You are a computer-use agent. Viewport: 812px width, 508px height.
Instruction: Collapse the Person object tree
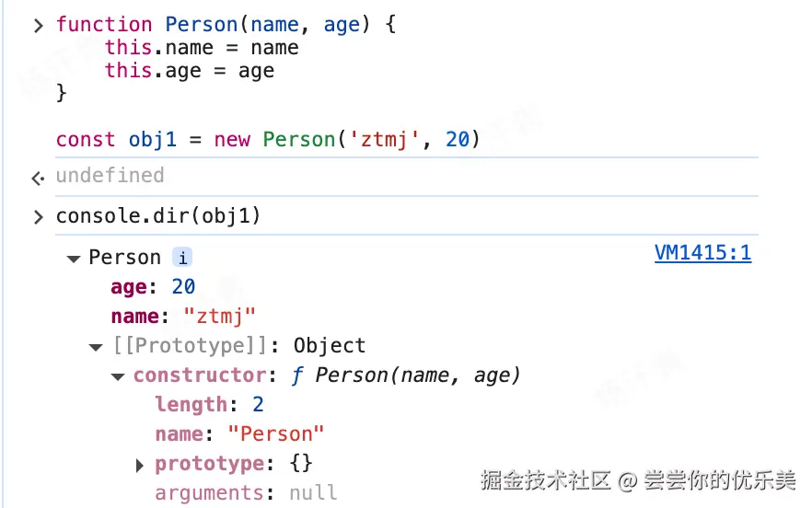pyautogui.click(x=74, y=259)
